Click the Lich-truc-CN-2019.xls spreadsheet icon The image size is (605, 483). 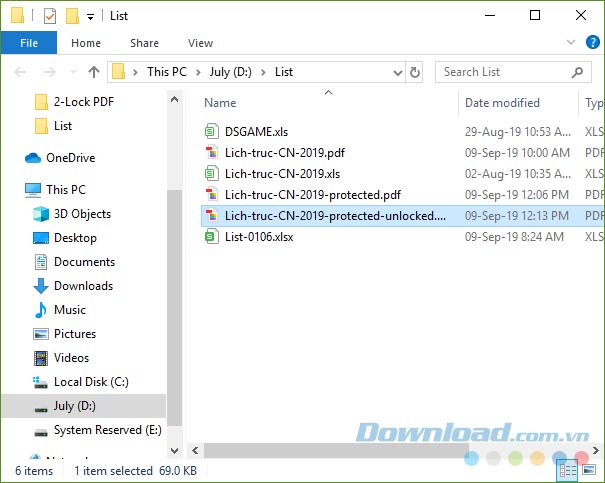point(211,174)
